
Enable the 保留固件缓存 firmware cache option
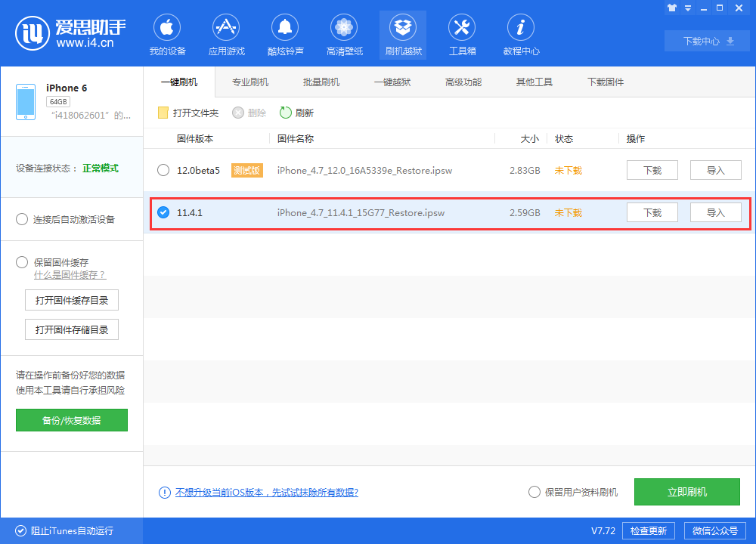(23, 262)
